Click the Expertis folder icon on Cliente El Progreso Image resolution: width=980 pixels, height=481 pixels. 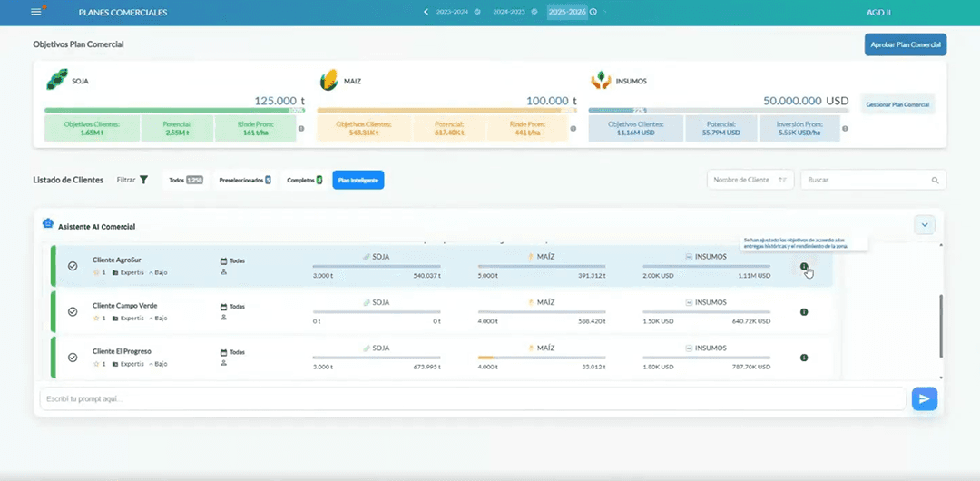pyautogui.click(x=115, y=364)
